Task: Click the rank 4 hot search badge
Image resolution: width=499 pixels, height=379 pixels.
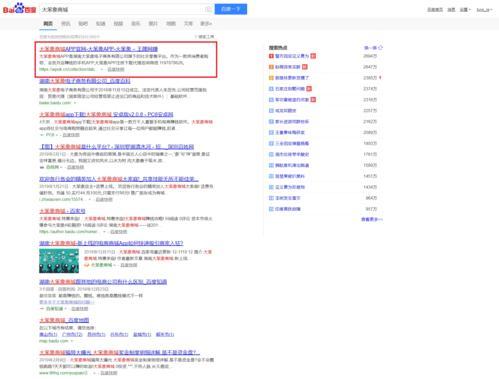Action: pyautogui.click(x=271, y=89)
